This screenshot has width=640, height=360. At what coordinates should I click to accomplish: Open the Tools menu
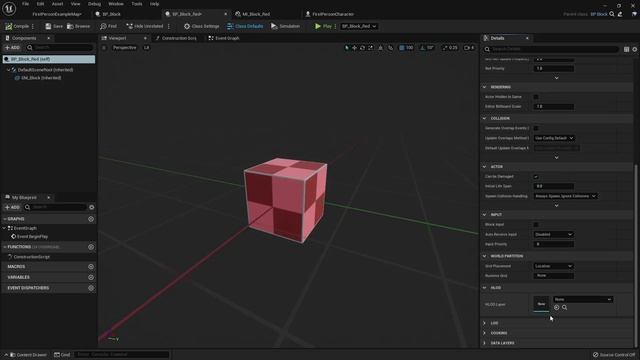(x=137, y=4)
